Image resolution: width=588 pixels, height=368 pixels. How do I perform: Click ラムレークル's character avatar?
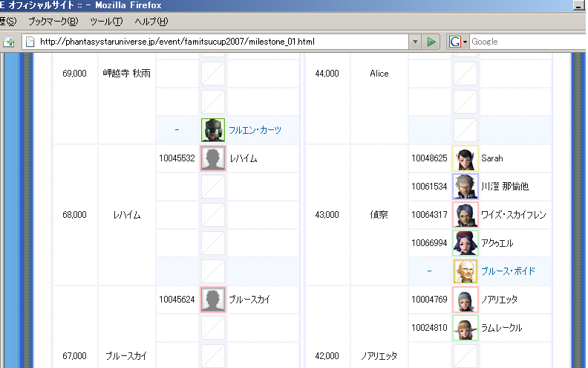click(x=465, y=328)
